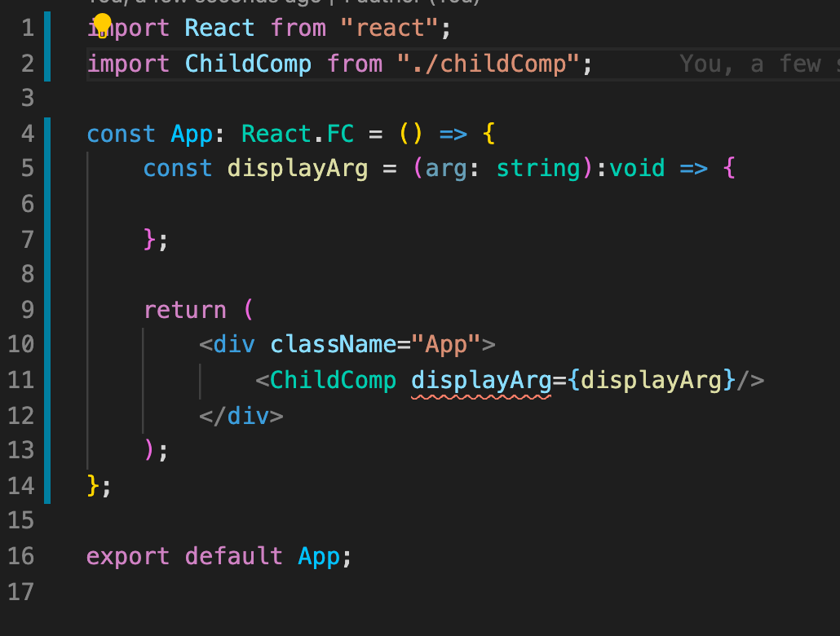Click the arg parameter on line 5
This screenshot has width=840, height=636.
pos(446,168)
